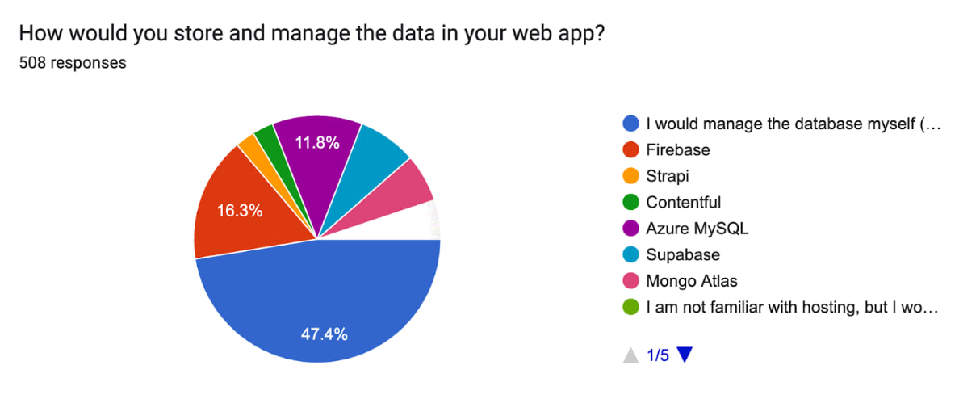This screenshot has height=399, width=980.
Task: Click the light green 'not familiar with hosting' legend dot
Action: [x=631, y=308]
